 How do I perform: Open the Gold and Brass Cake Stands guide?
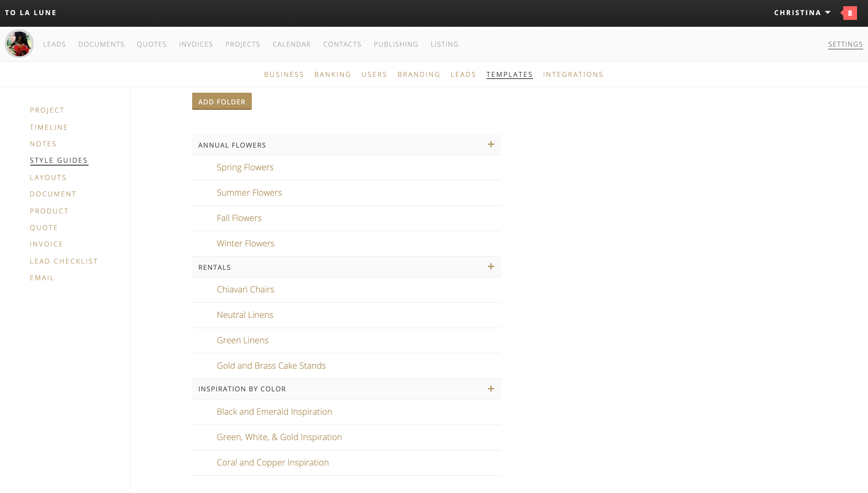271,365
